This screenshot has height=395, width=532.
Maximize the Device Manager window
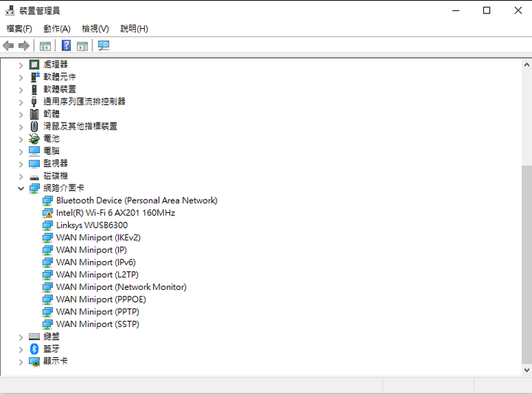click(486, 10)
